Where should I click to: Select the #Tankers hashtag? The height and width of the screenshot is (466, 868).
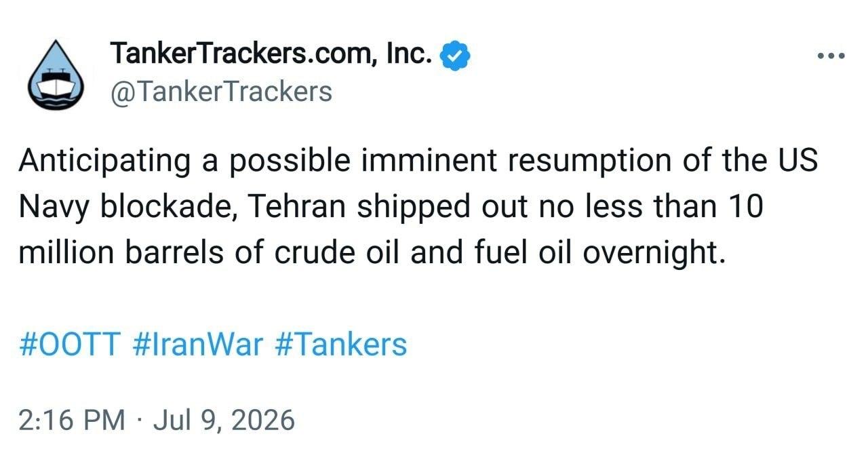(341, 345)
